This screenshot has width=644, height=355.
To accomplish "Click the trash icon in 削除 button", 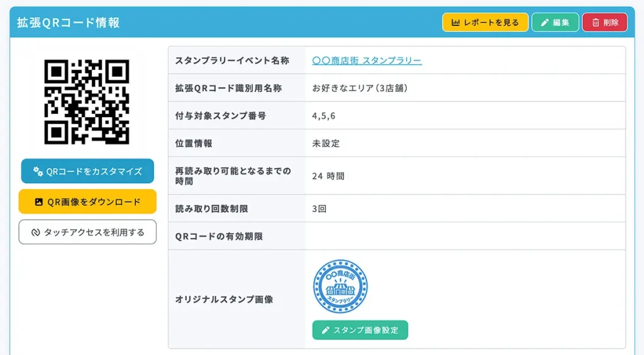I will click(x=596, y=23).
